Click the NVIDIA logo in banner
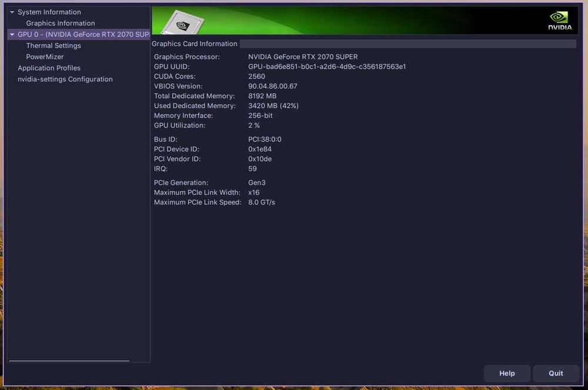The width and height of the screenshot is (588, 390). click(560, 21)
